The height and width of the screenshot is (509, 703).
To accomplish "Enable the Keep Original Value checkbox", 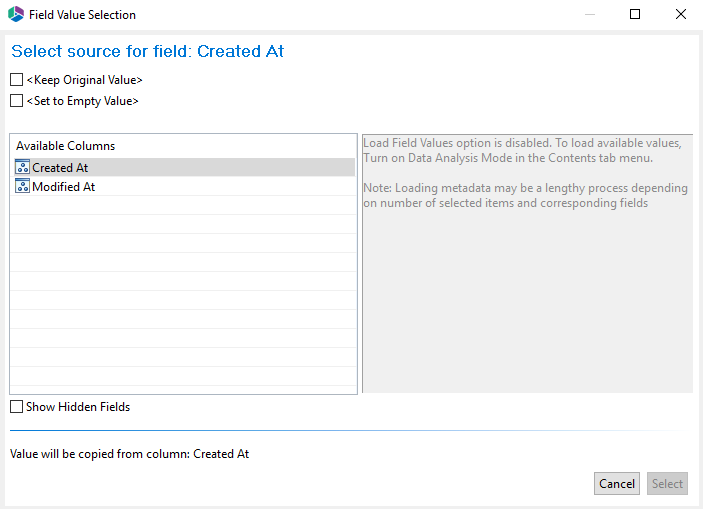I will tap(16, 80).
